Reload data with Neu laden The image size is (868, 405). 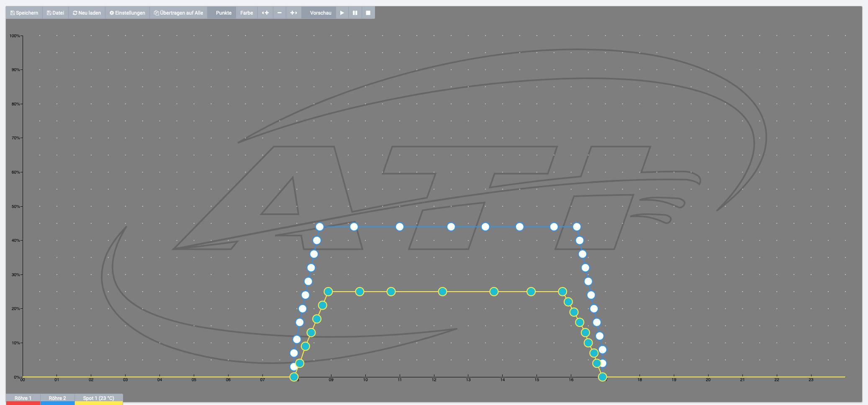87,13
